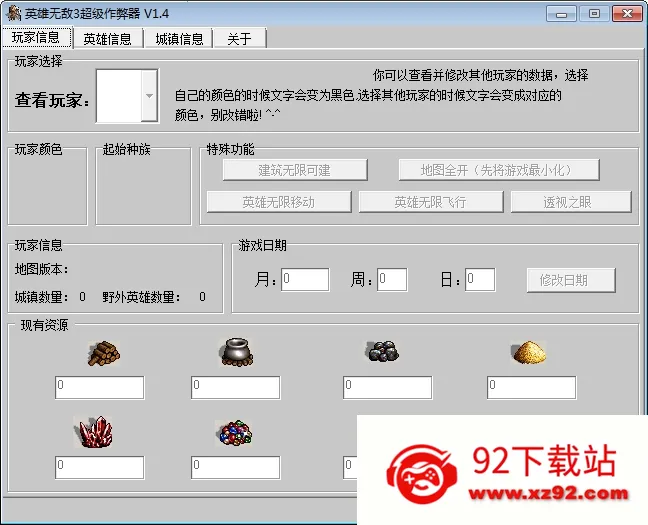This screenshot has height=525, width=648.
Task: Minimize the cheat tool window
Action: click(x=561, y=14)
